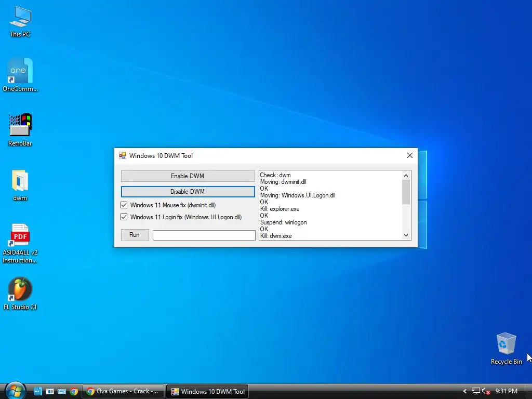Click the log scrollbar down arrow
This screenshot has height=399, width=532.
click(406, 235)
